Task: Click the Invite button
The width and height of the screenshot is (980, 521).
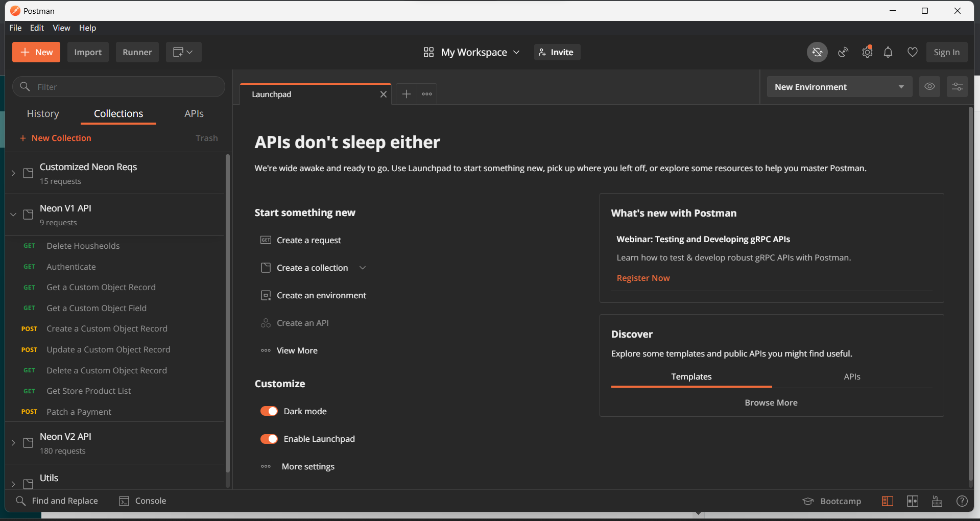Action: point(557,52)
